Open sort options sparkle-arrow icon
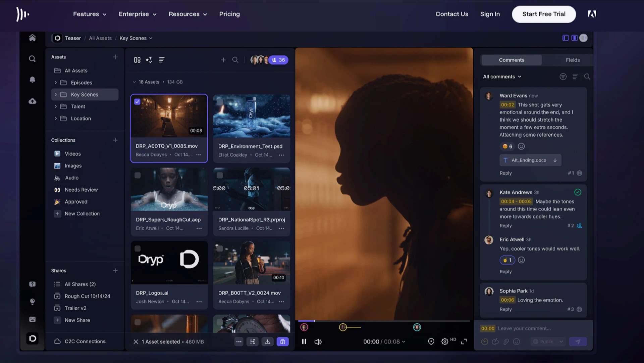 point(149,60)
